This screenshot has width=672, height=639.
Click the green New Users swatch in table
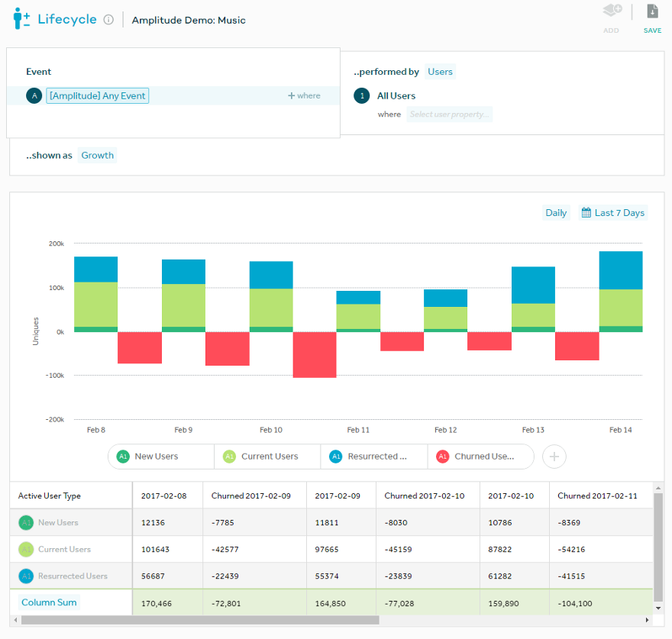26,522
